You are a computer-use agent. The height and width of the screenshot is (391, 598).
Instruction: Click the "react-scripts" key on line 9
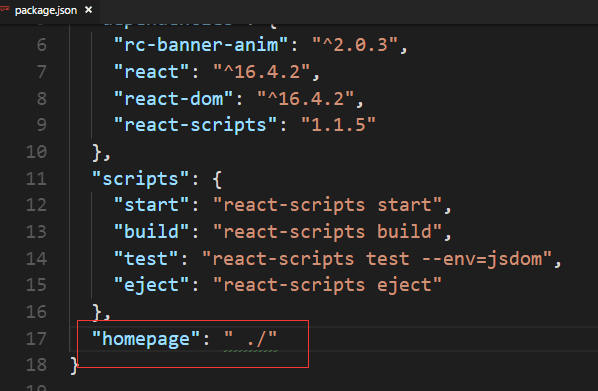(x=196, y=125)
